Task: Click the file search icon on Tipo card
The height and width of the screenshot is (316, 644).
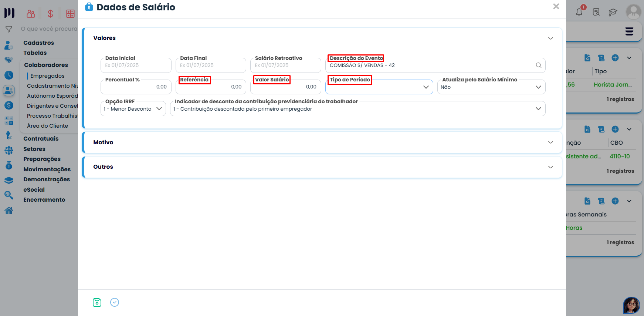Action: [x=587, y=58]
